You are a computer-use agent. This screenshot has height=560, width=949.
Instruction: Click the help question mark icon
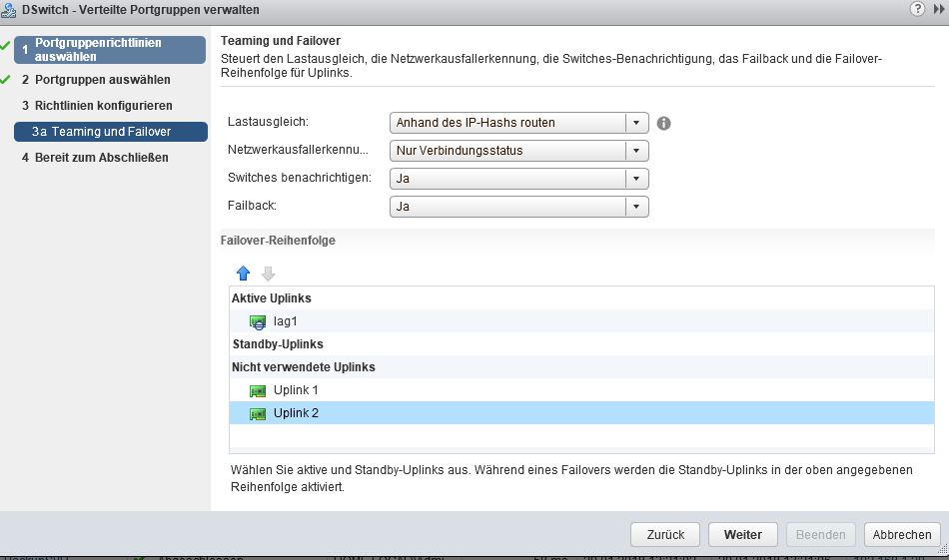tap(917, 9)
